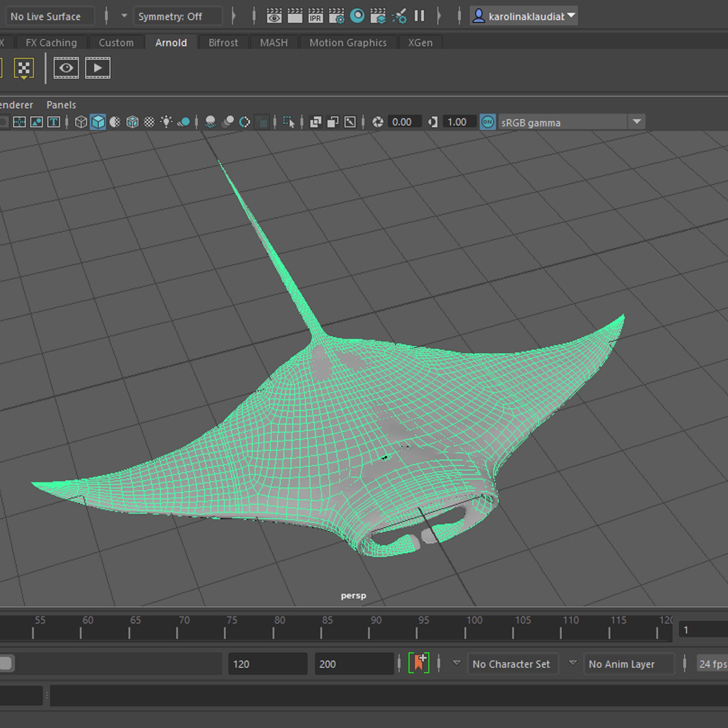This screenshot has height=728, width=728.
Task: Open the 24 fps frame rate dropdown
Action: pyautogui.click(x=712, y=664)
